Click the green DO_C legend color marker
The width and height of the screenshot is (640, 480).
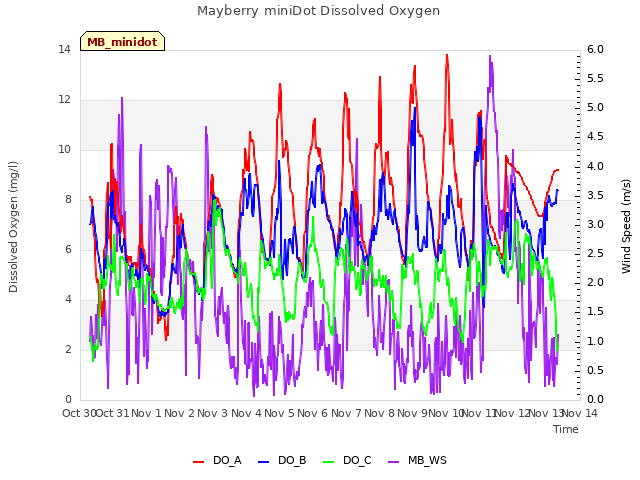tap(329, 462)
